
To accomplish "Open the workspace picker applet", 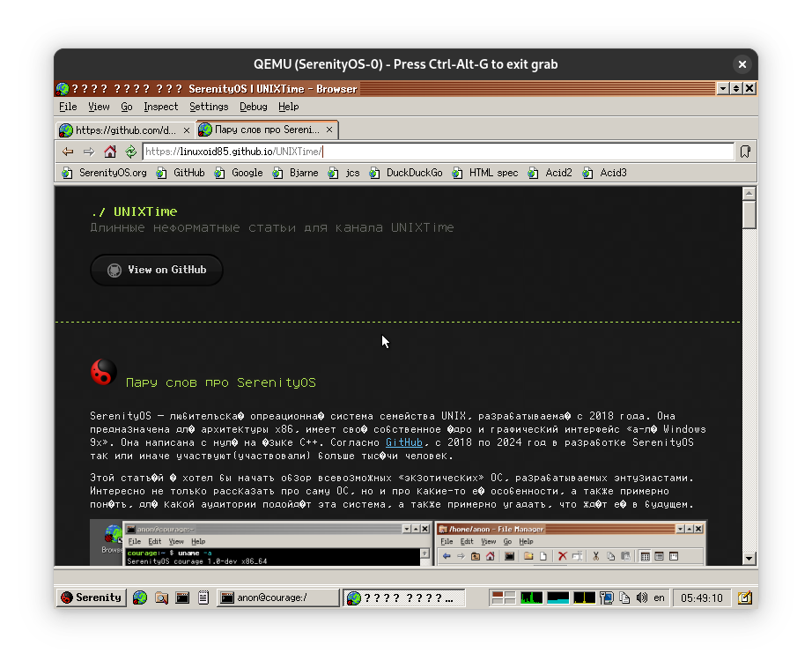I will tap(504, 597).
